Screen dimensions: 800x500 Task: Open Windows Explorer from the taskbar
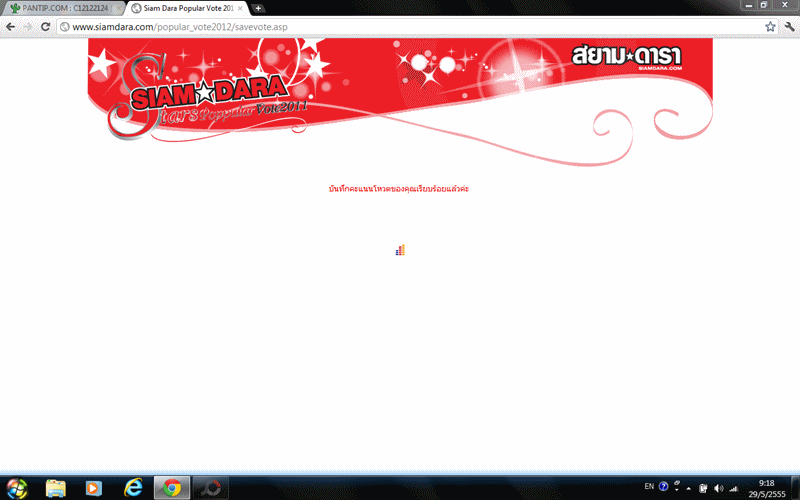pyautogui.click(x=56, y=488)
